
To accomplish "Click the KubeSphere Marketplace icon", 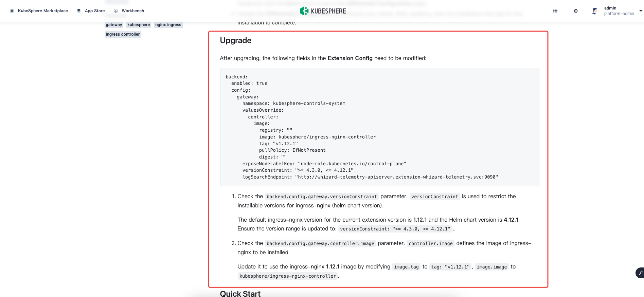I will [12, 11].
